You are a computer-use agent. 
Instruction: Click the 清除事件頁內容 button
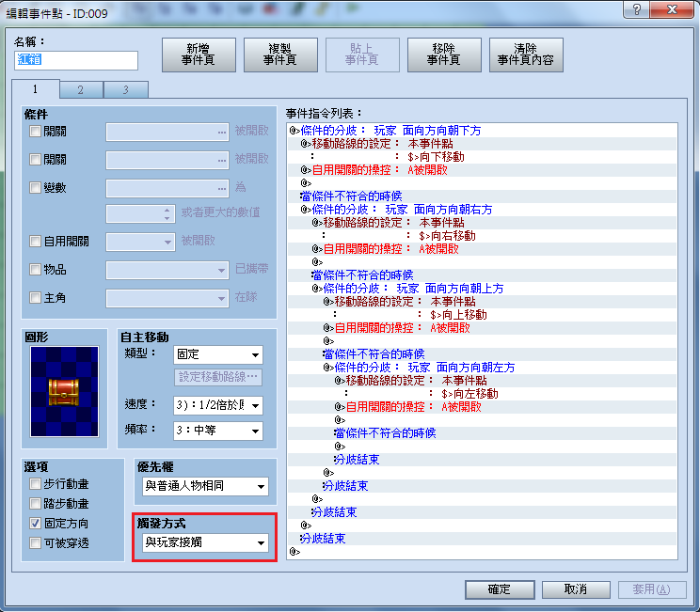(x=526, y=55)
